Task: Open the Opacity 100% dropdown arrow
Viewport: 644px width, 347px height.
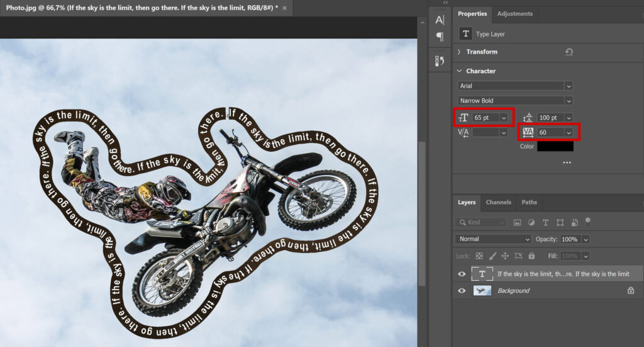Action: tap(586, 239)
